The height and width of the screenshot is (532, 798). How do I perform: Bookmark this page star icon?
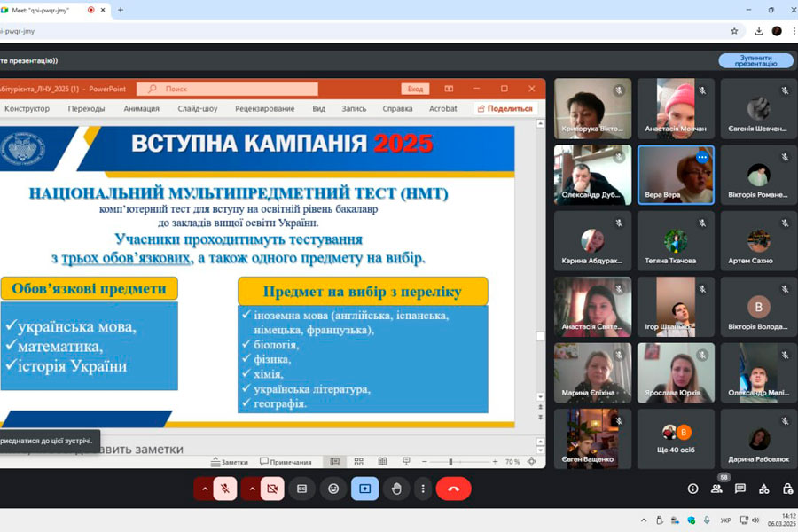click(x=734, y=31)
